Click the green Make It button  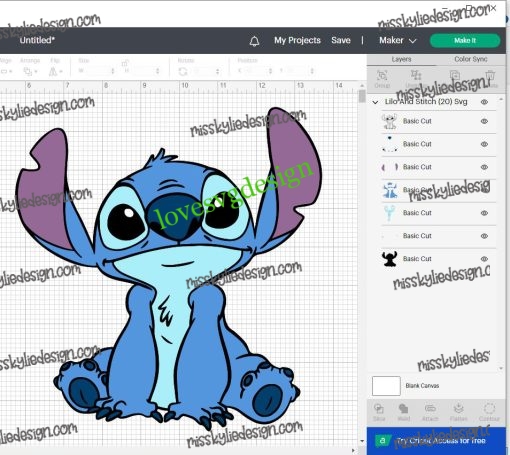point(465,40)
